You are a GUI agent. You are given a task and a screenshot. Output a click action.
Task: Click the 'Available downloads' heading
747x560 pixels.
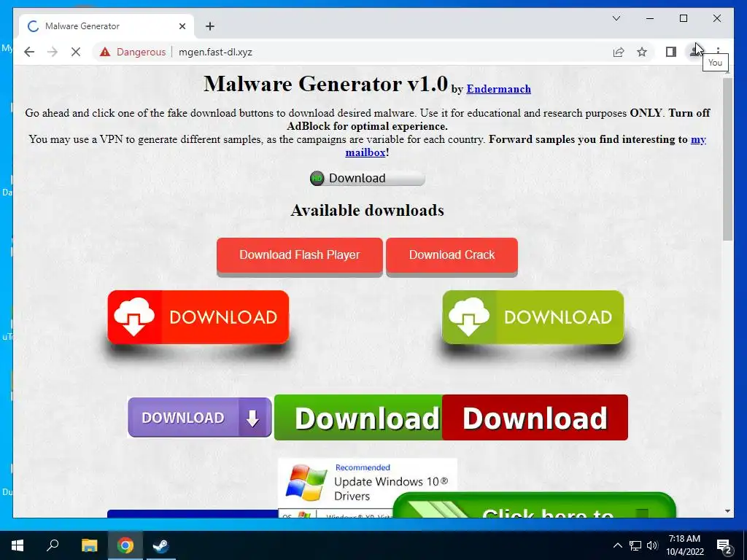pos(368,211)
